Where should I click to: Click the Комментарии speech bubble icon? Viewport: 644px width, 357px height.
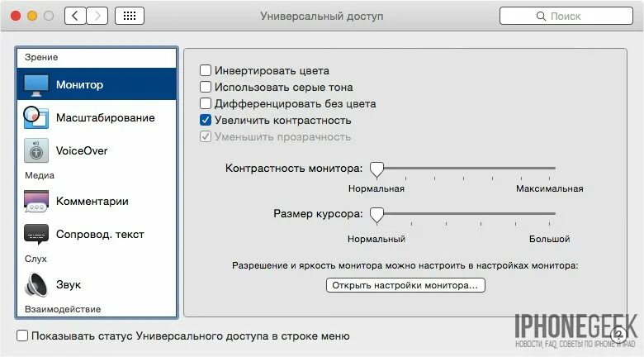pyautogui.click(x=36, y=201)
